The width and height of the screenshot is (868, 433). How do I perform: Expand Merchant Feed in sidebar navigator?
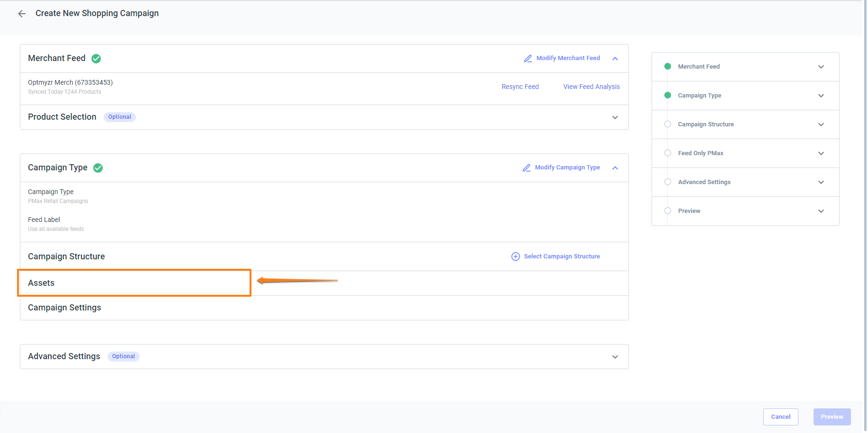[821, 67]
